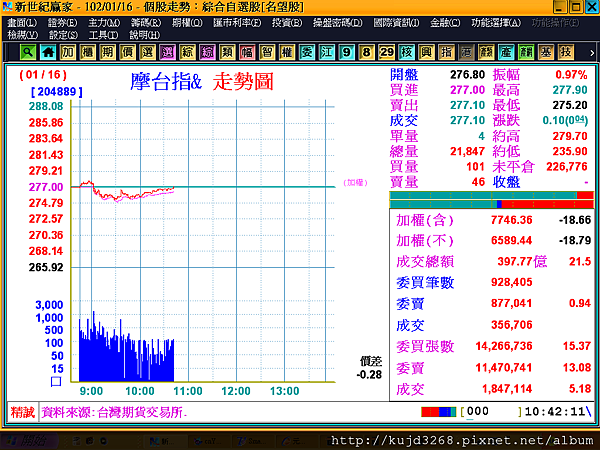The image size is (600, 450).
Task: Click the pink 綜 toolbar icon
Action: [x=207, y=52]
